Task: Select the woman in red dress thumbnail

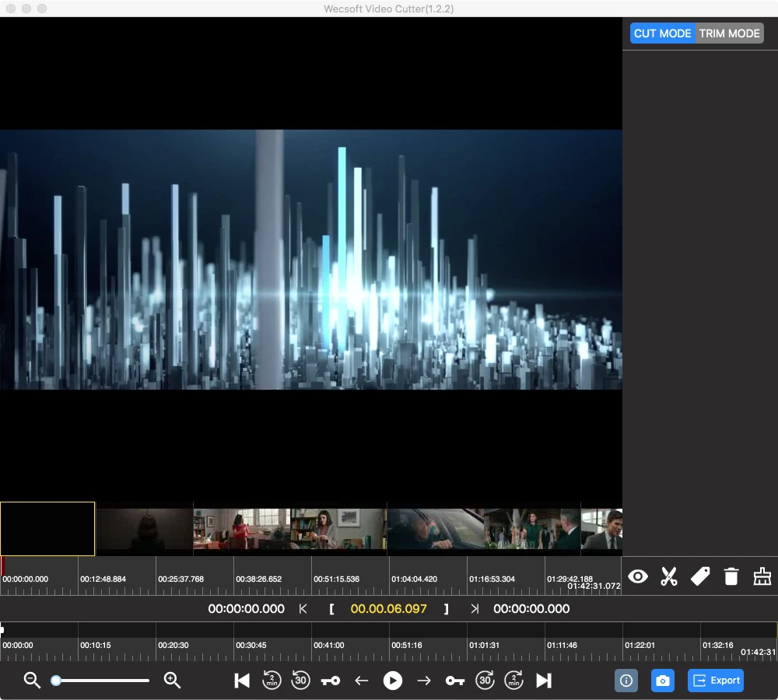Action: [x=242, y=529]
